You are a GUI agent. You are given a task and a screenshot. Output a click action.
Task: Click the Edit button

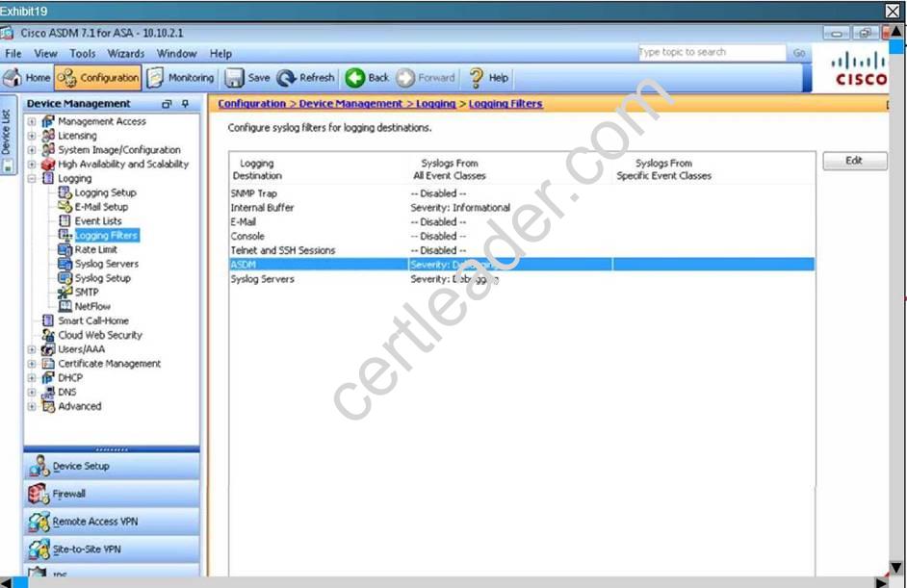pos(854,161)
